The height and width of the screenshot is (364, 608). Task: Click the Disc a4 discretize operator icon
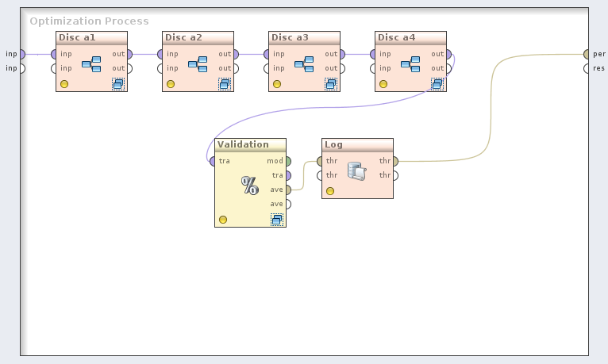pyautogui.click(x=410, y=63)
